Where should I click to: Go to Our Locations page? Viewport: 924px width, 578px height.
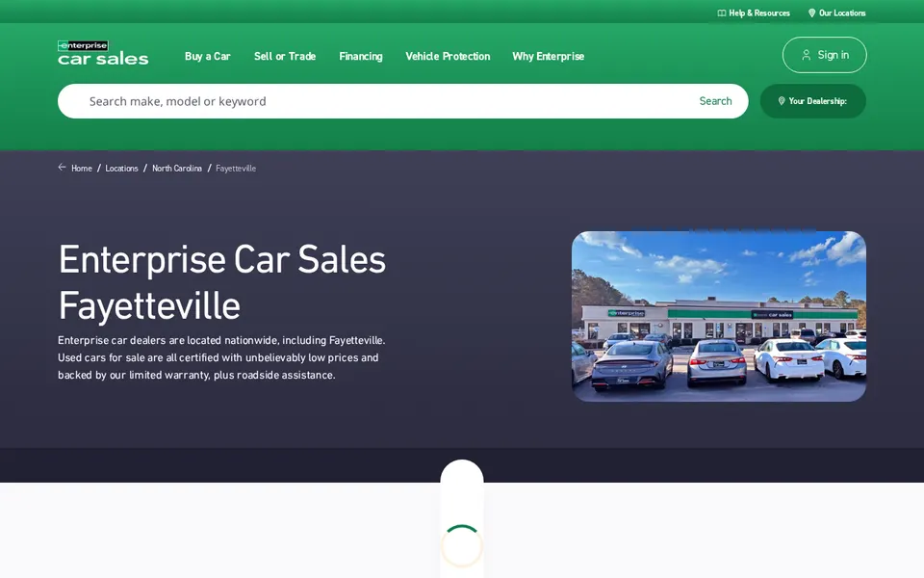(836, 13)
